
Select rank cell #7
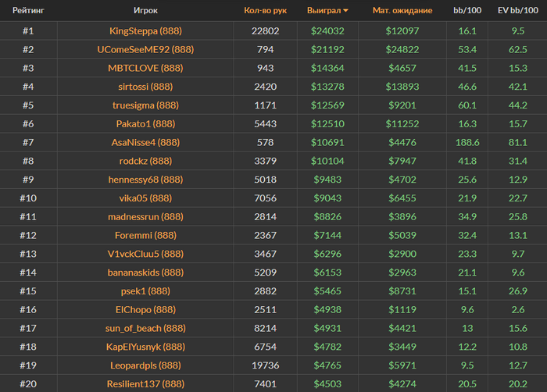point(28,142)
